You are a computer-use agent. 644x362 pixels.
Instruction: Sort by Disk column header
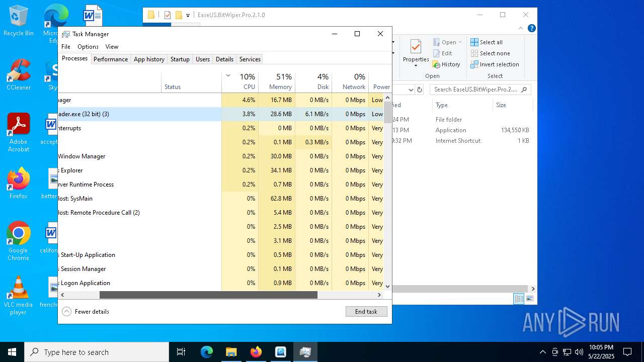click(x=313, y=82)
